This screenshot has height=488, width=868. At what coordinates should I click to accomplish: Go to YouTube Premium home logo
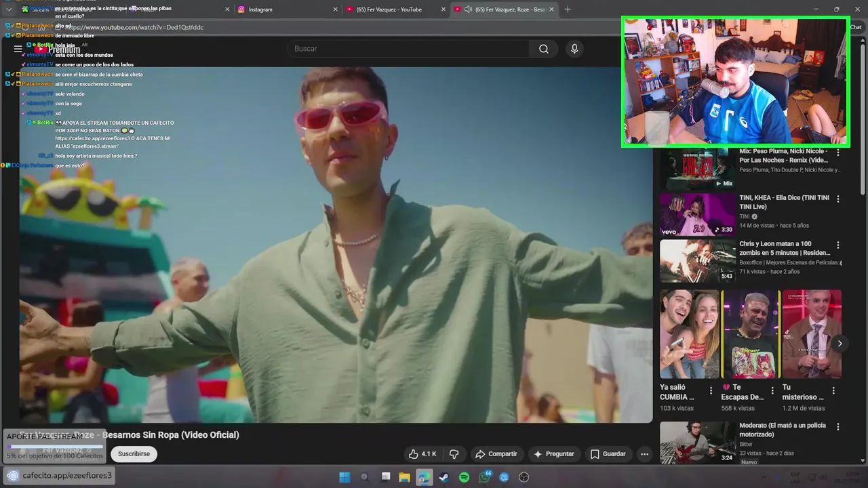(58, 49)
